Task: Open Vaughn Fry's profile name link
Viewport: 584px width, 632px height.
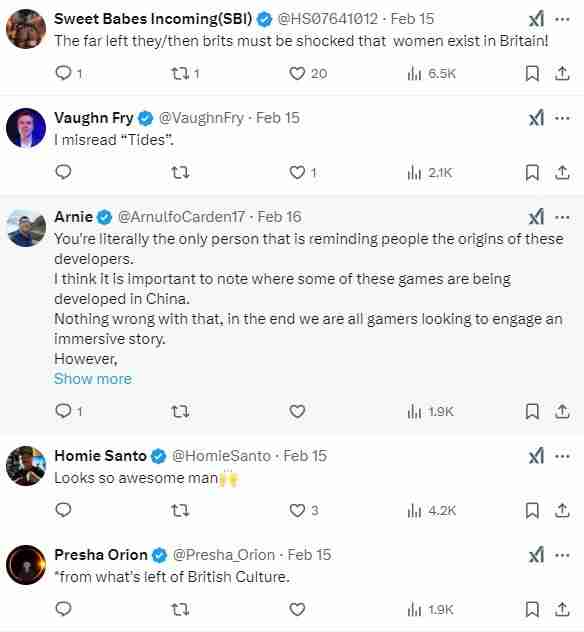Action: coord(94,118)
